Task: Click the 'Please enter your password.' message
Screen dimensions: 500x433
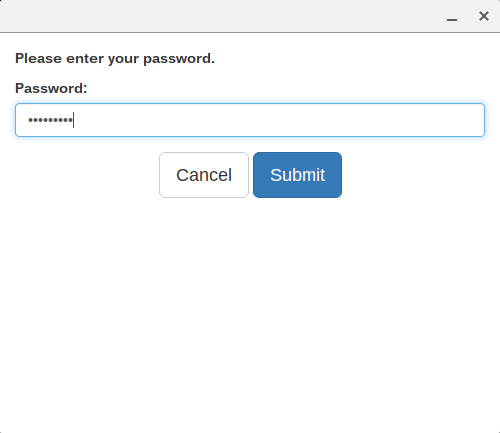Action: point(115,59)
